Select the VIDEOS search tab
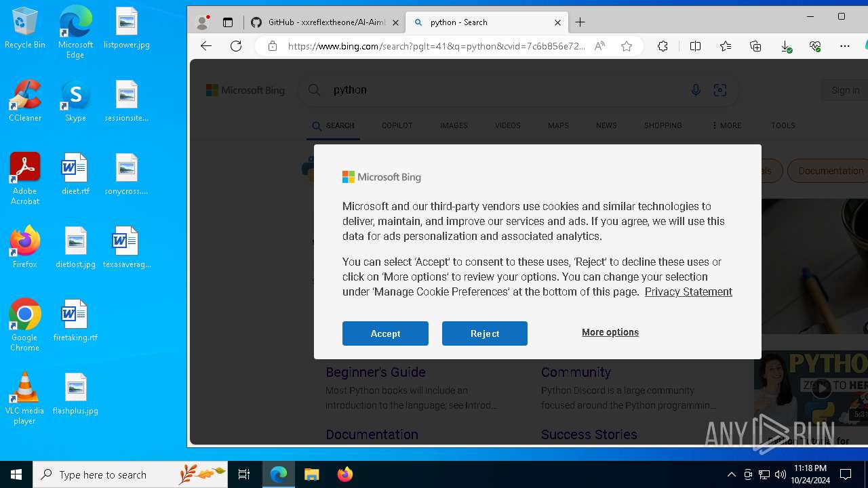This screenshot has height=488, width=868. point(507,125)
